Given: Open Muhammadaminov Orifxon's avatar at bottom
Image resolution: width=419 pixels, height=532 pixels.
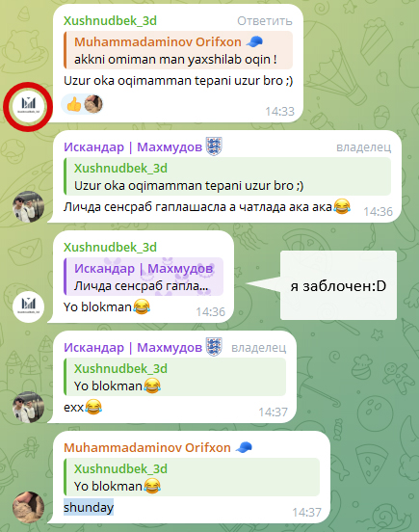Looking at the screenshot, I should [x=28, y=507].
